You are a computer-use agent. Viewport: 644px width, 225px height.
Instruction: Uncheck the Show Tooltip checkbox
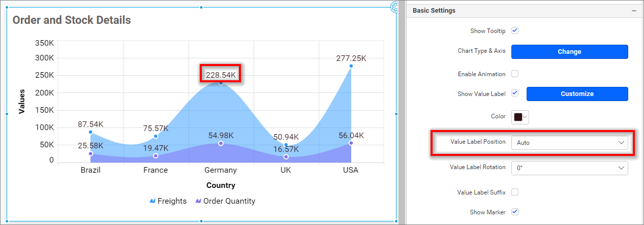(x=515, y=30)
